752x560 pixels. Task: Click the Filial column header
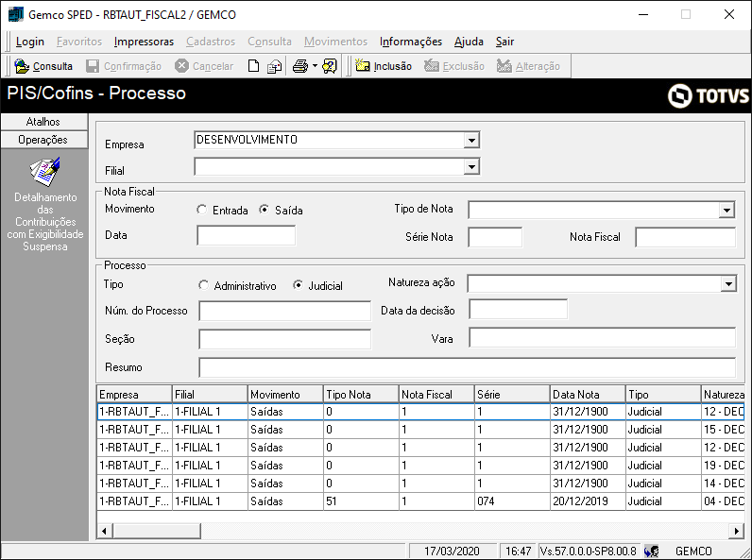click(210, 394)
